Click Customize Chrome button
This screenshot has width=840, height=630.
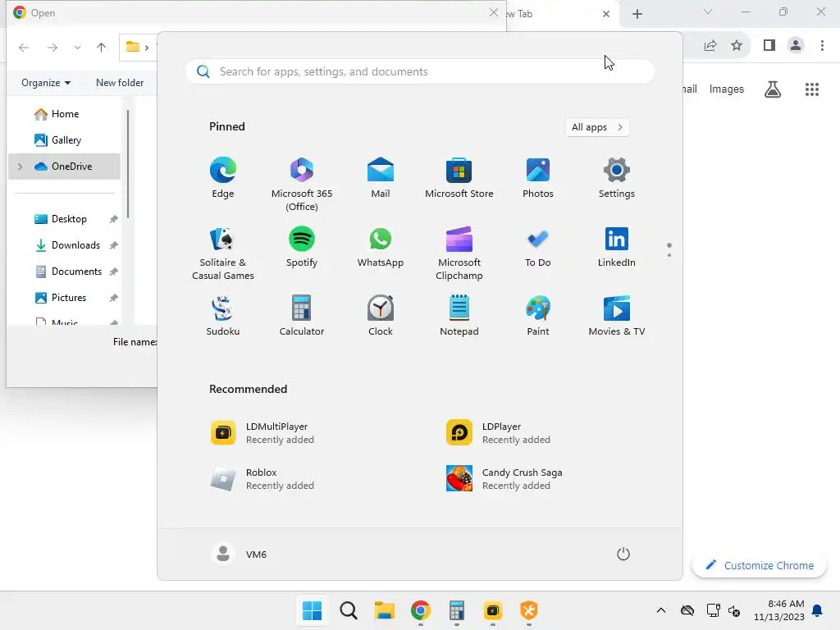click(759, 565)
